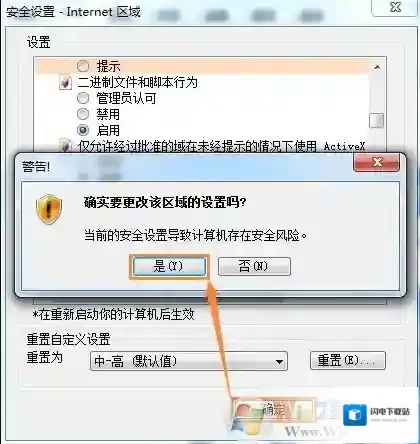This screenshot has height=444, width=420.
Task: Select the 管理员认可 radio button
Action: (83, 98)
